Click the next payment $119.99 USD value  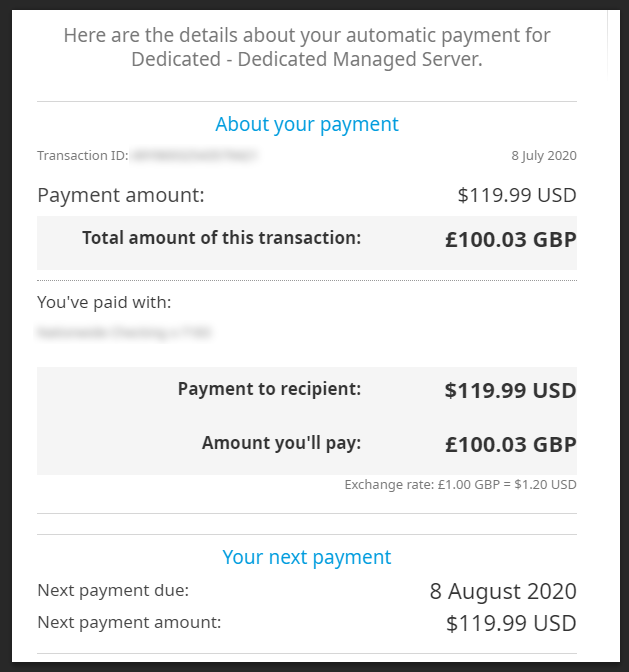click(511, 623)
